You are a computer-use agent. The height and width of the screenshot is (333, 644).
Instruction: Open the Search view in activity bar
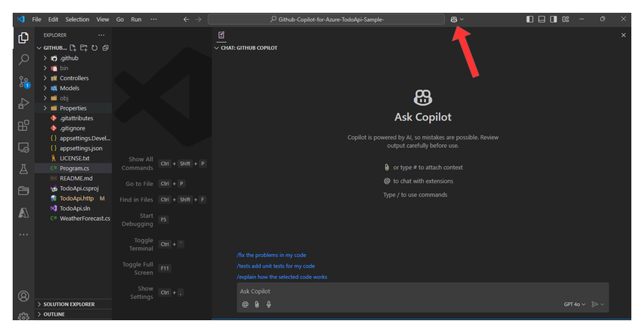[x=23, y=59]
